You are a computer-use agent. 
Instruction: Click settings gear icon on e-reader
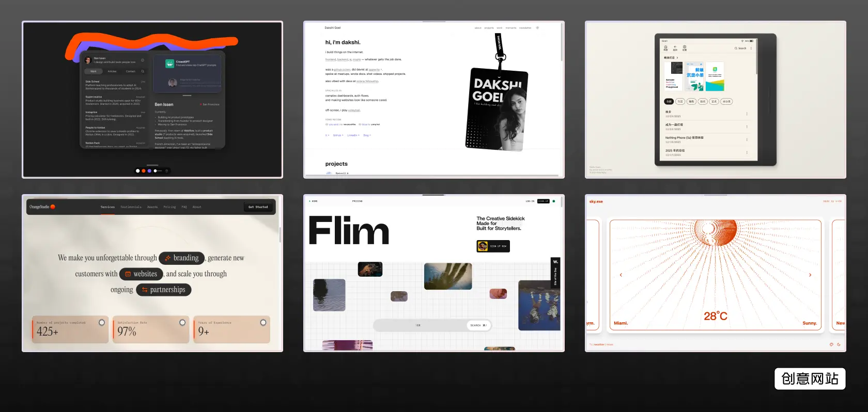point(685,47)
